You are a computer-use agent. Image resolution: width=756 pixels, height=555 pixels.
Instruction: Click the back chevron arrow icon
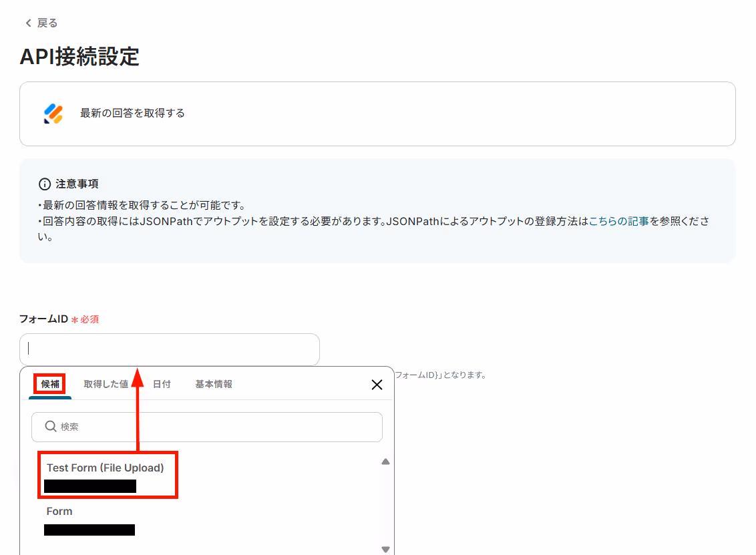tap(29, 23)
